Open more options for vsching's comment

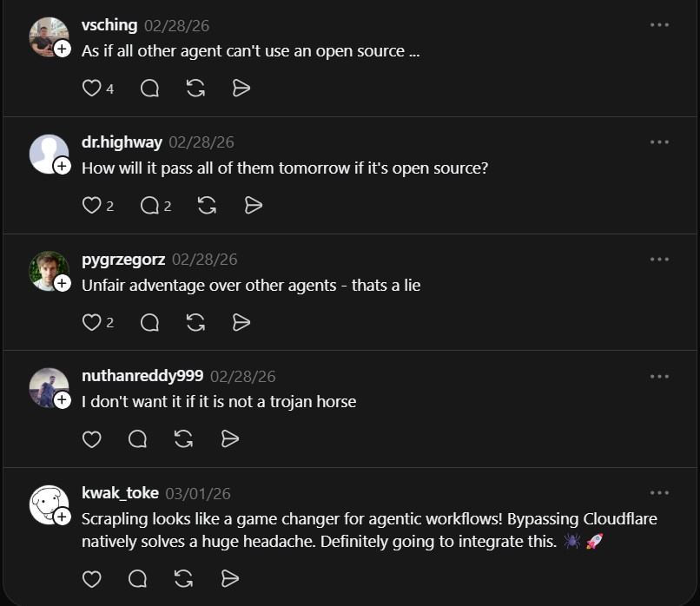coord(659,25)
